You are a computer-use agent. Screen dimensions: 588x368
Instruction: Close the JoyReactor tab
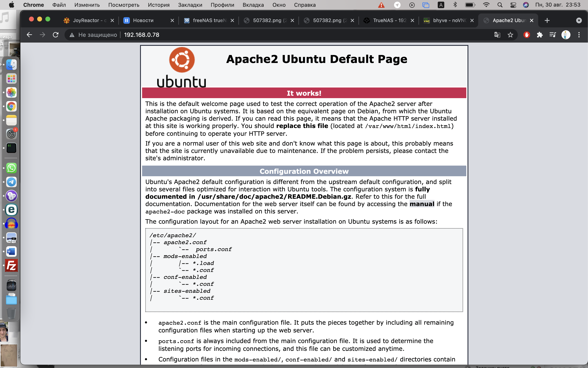pos(112,20)
